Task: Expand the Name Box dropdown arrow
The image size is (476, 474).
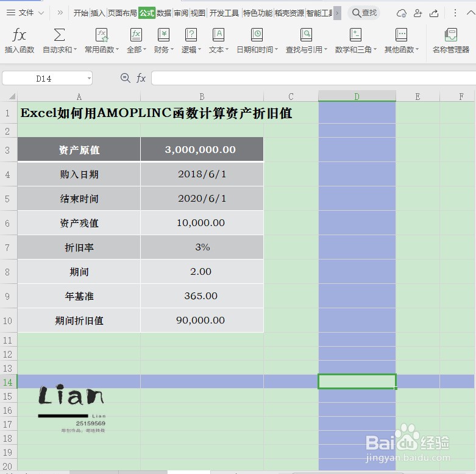Action: [x=89, y=79]
